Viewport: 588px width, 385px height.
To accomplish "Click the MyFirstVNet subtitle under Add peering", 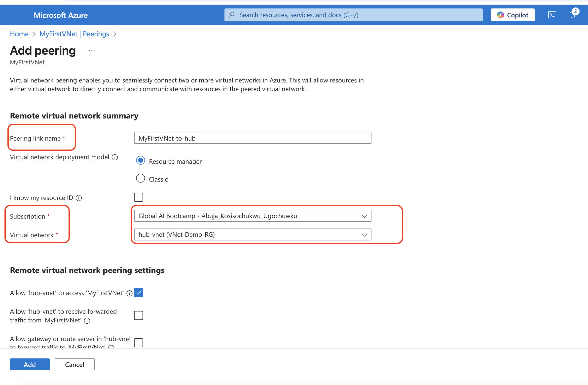I will (x=27, y=62).
